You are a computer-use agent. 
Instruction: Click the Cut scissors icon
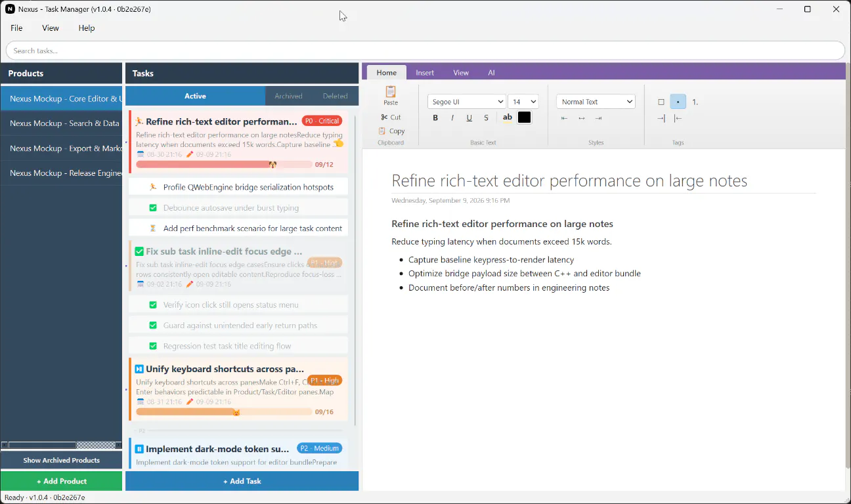(384, 117)
